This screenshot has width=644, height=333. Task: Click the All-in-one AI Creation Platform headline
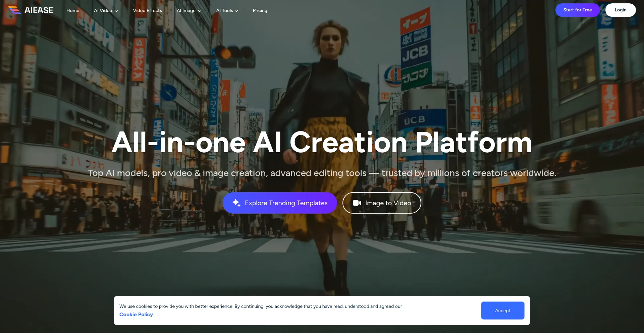pyautogui.click(x=322, y=143)
